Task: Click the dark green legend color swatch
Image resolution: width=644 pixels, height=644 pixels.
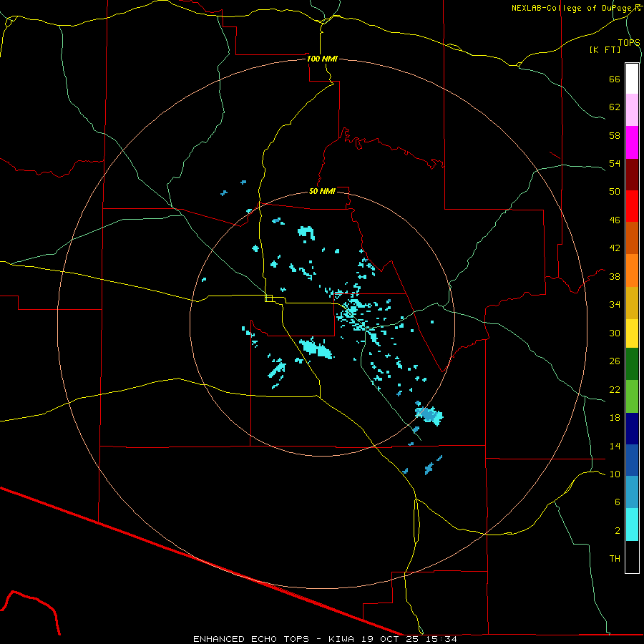Action: pyautogui.click(x=632, y=364)
